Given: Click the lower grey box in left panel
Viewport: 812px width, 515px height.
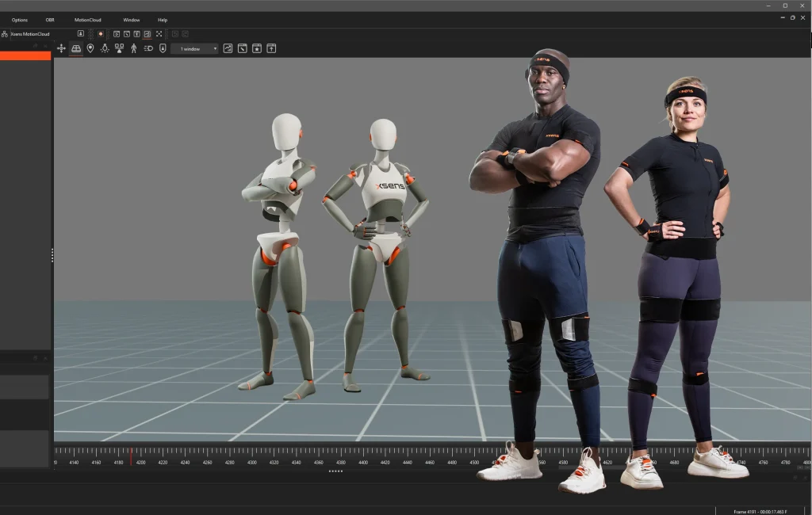Looking at the screenshot, I should (25, 448).
